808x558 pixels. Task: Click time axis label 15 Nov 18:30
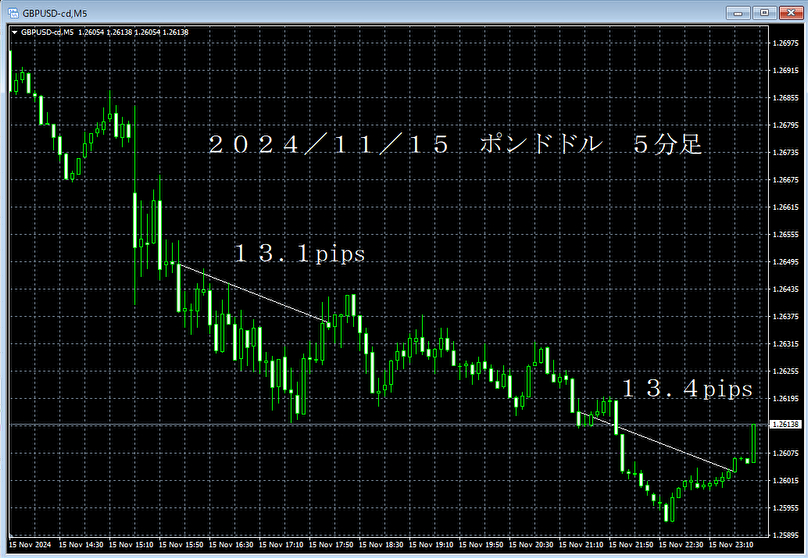381,545
